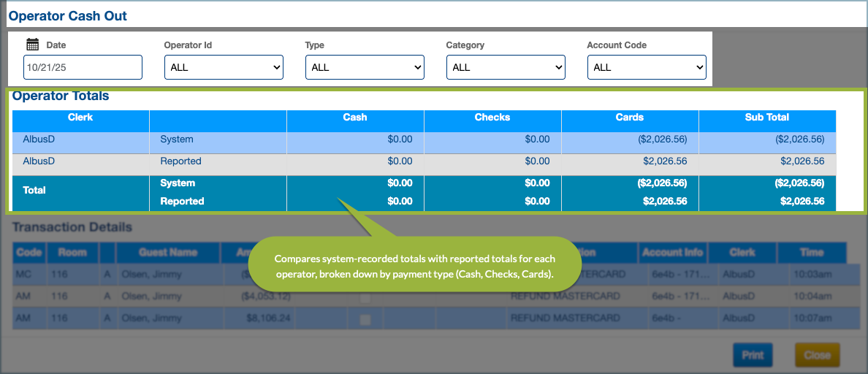Screen dimensions: 868x374
Task: Select the Checks column header
Action: click(x=492, y=117)
